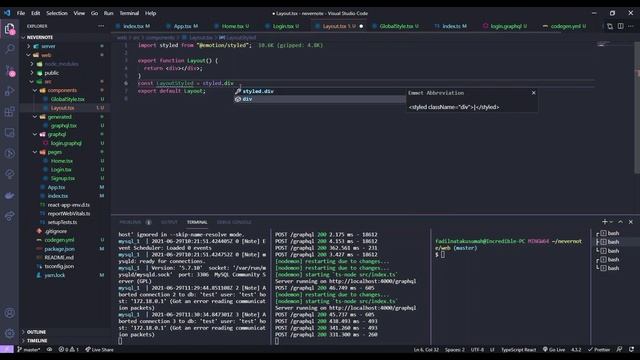
Task: Switch to the codegen.yml editor tab
Action: coord(564,26)
